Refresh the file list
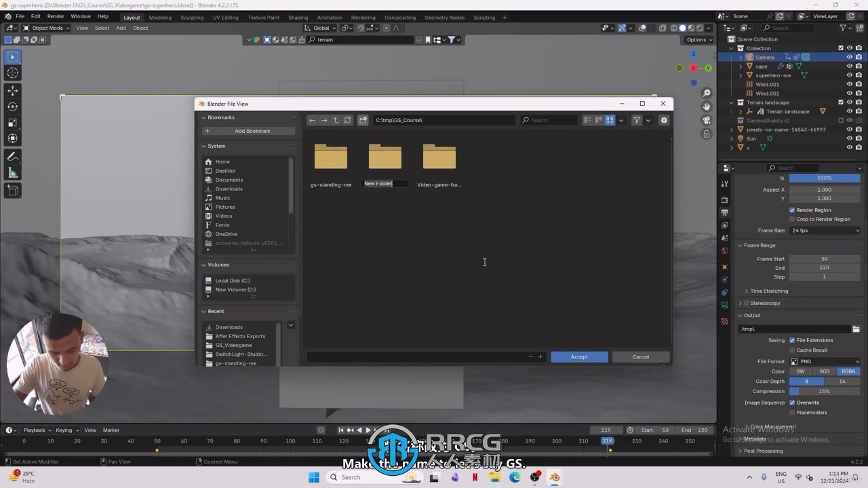Screen dimensions: 868x488 tap(347, 120)
